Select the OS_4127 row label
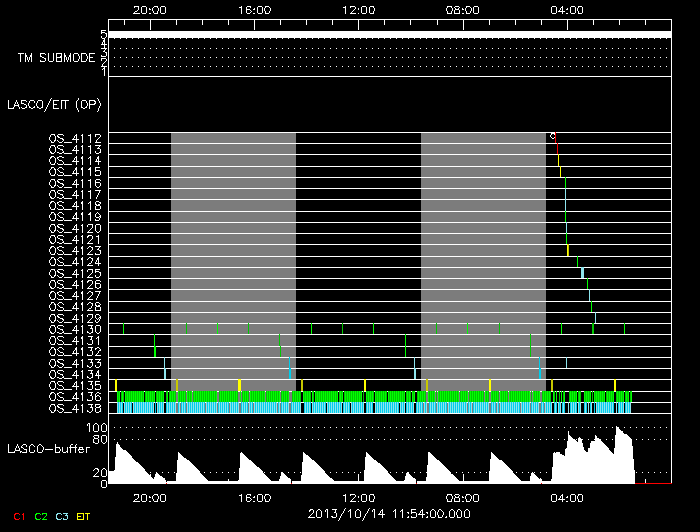 pos(75,296)
